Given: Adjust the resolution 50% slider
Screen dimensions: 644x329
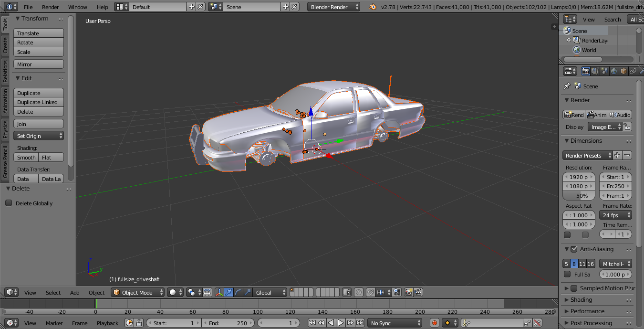Looking at the screenshot, I should click(579, 196).
